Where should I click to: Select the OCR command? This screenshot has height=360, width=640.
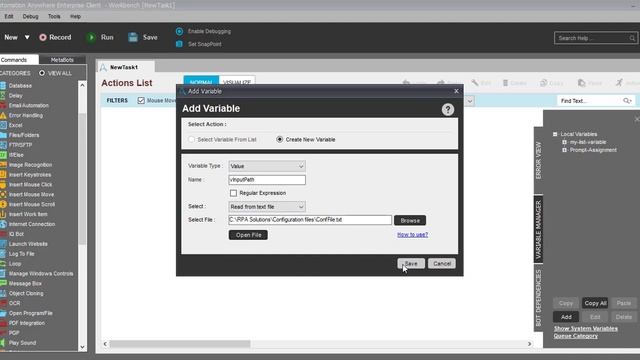tap(14, 303)
